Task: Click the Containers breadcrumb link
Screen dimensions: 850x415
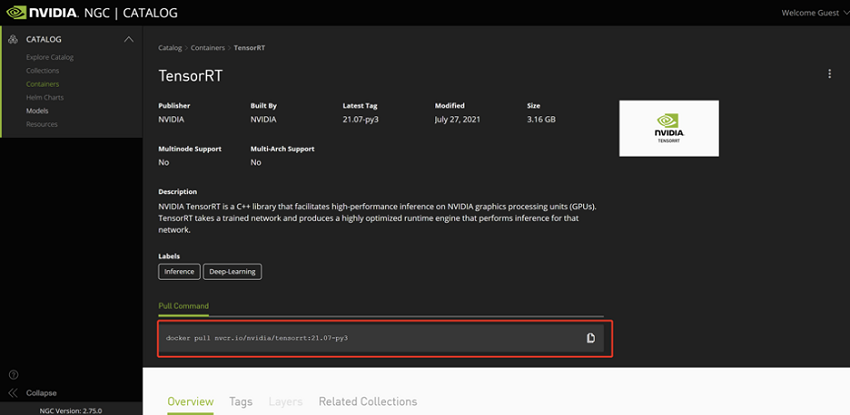Action: [x=208, y=48]
